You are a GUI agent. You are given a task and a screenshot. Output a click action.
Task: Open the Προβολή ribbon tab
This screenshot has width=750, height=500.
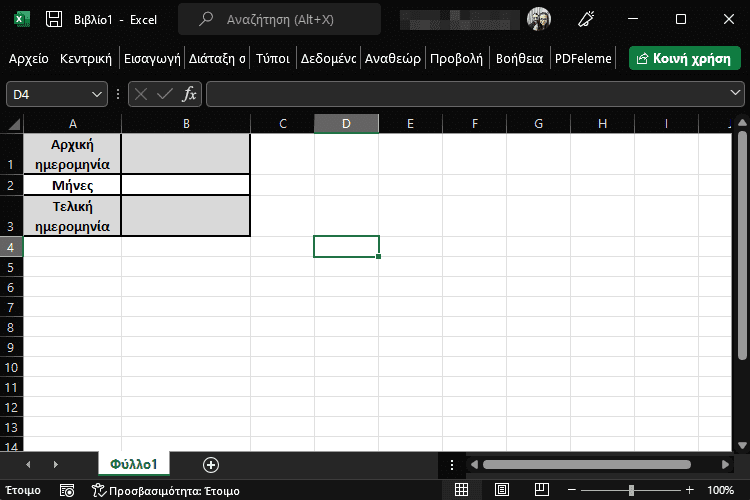click(456, 59)
